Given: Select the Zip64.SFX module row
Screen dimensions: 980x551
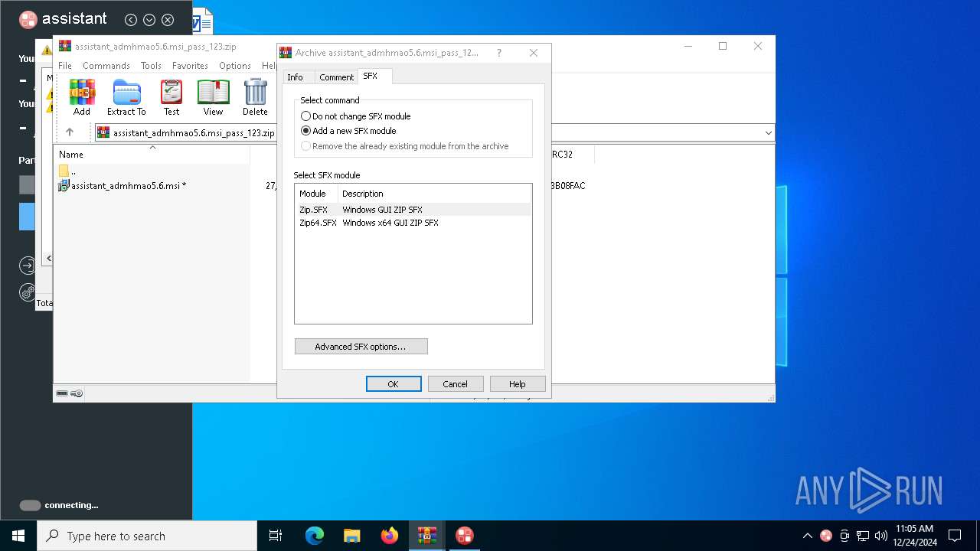Looking at the screenshot, I should 413,223.
